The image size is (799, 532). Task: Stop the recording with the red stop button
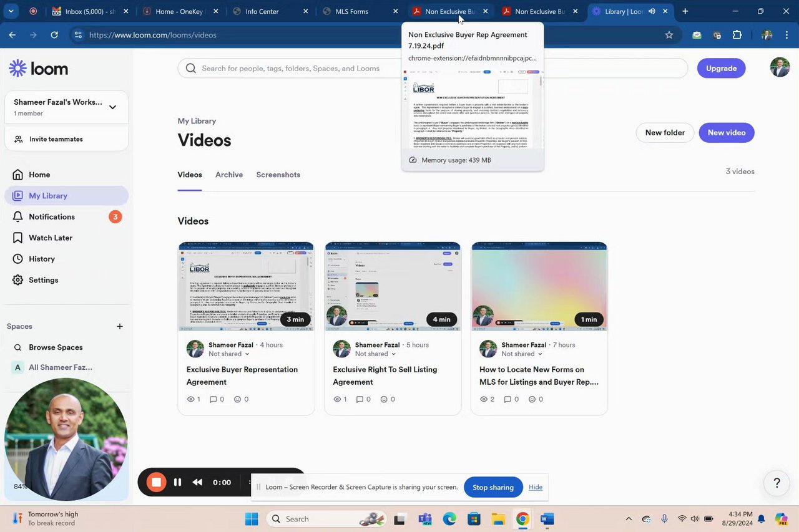[x=156, y=482]
